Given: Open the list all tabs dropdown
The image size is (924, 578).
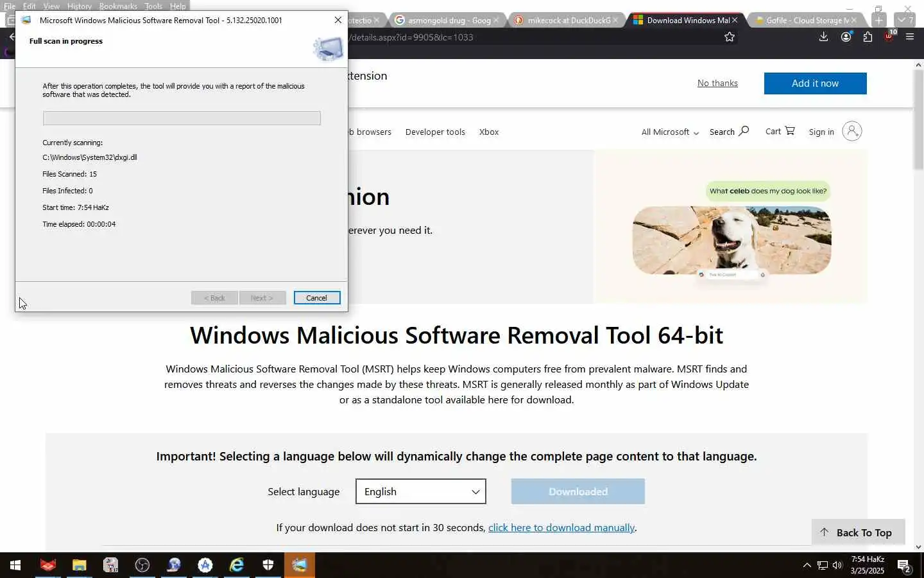Looking at the screenshot, I should (x=905, y=20).
